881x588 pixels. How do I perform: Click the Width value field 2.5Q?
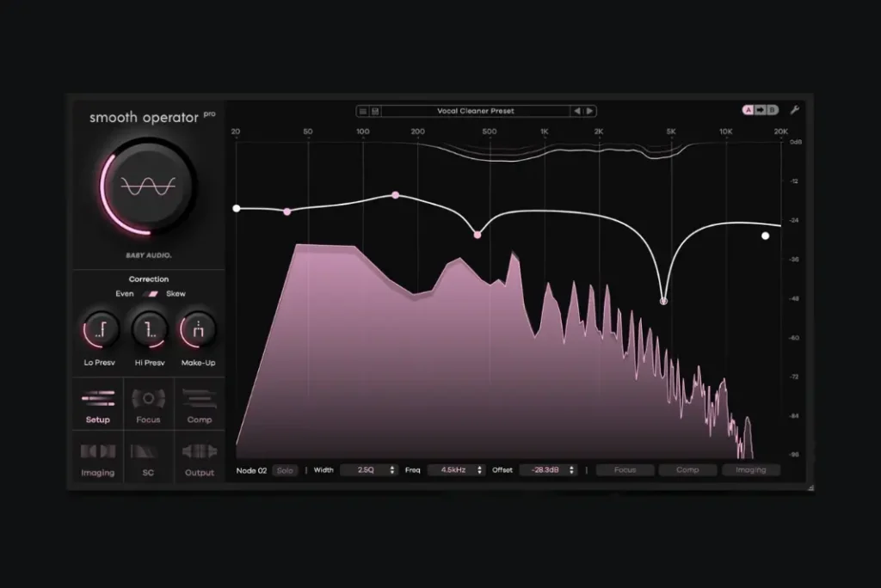365,470
